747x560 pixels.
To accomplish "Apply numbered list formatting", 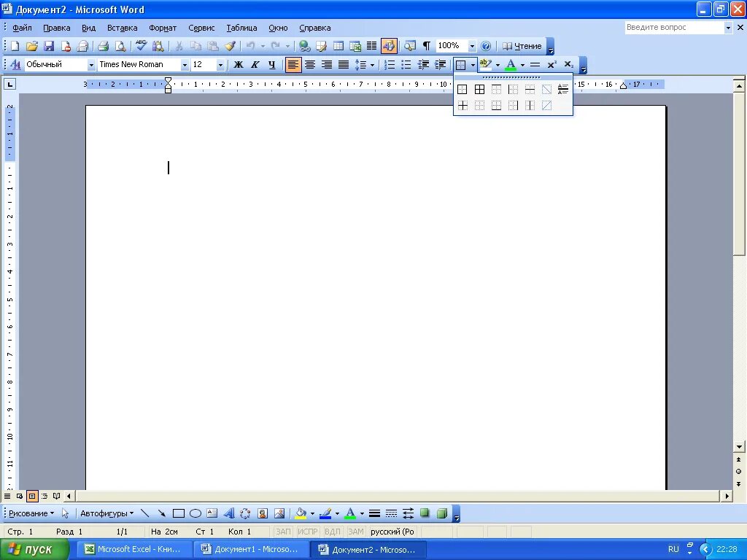I will click(390, 64).
